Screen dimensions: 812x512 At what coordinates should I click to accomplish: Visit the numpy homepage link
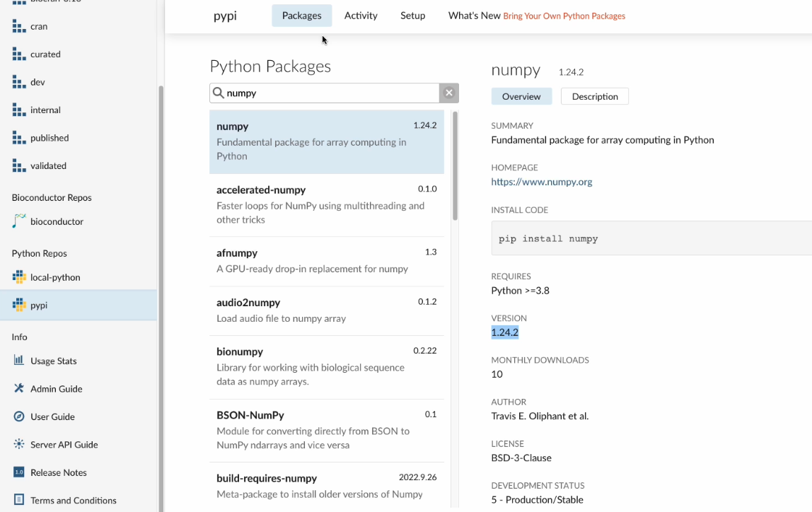tap(541, 181)
